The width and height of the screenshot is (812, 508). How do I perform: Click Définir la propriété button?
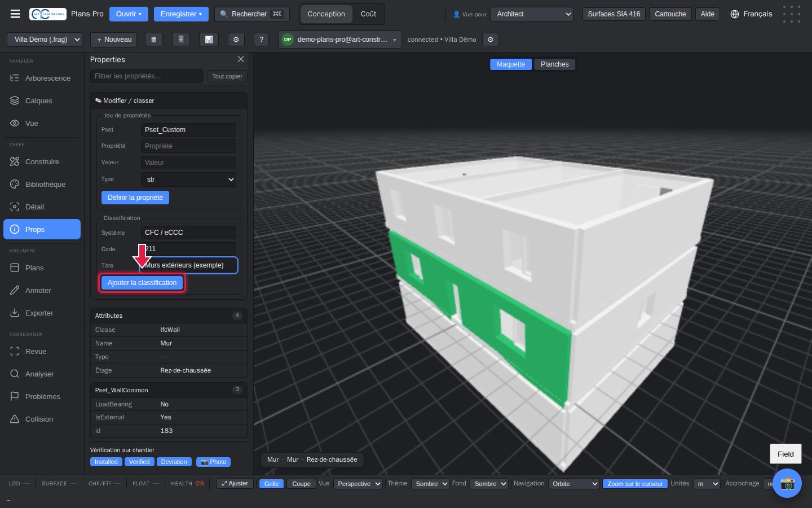(135, 198)
